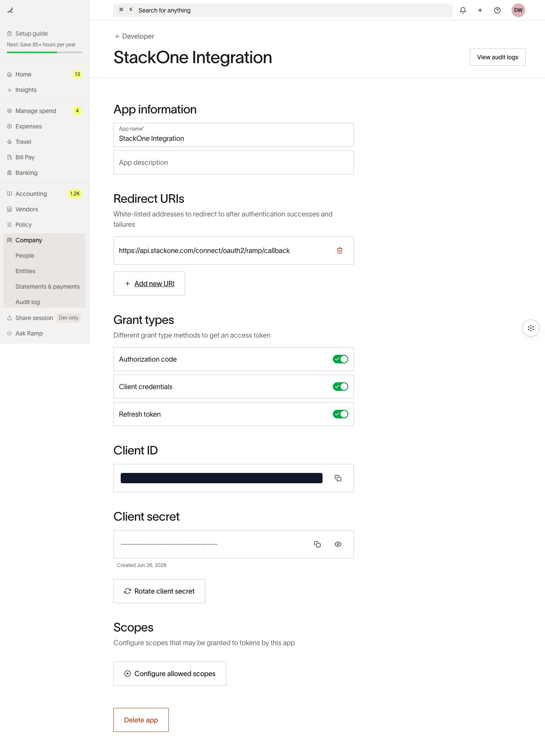
Task: Collapse the Company section
Action: pos(44,240)
